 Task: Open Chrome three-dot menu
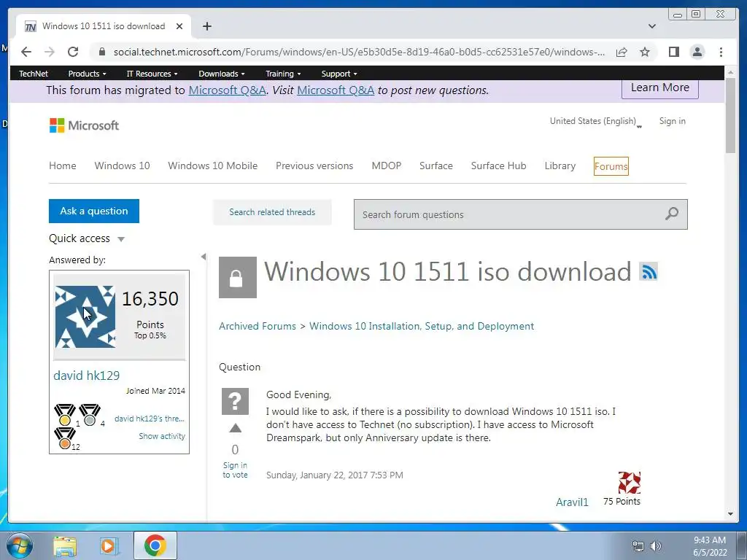tap(721, 52)
